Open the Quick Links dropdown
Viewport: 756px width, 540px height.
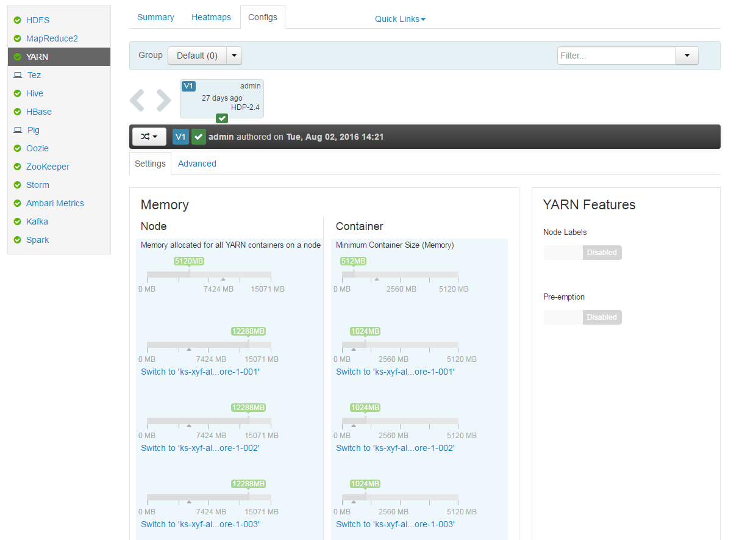400,19
